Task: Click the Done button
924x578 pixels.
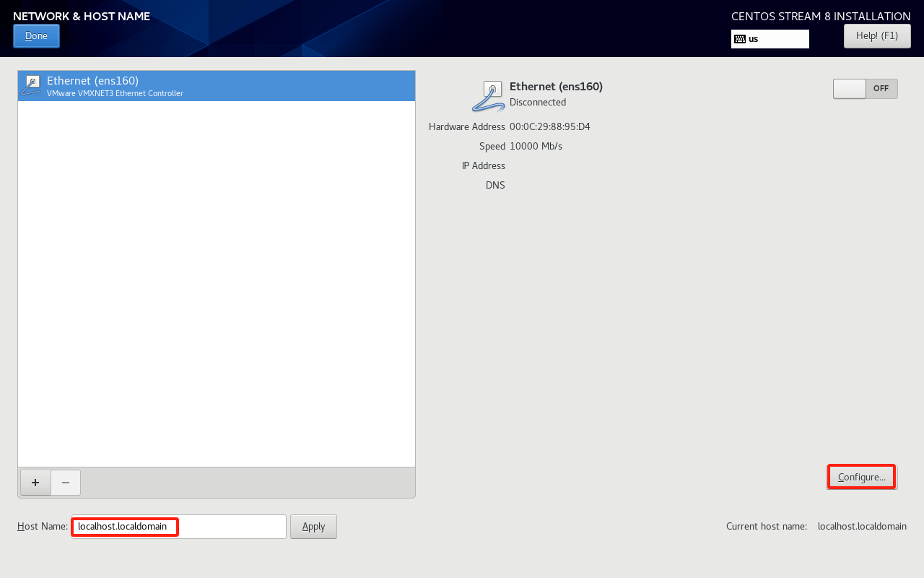Action: 36,36
